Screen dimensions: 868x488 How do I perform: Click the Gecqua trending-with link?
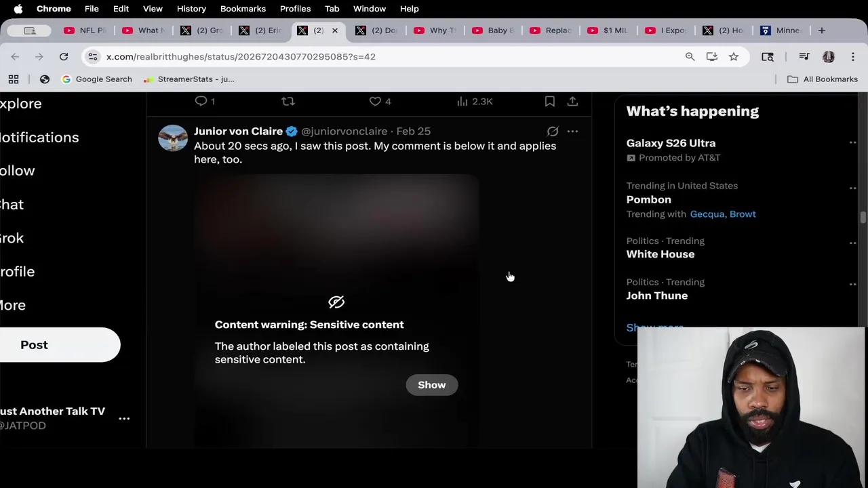707,214
